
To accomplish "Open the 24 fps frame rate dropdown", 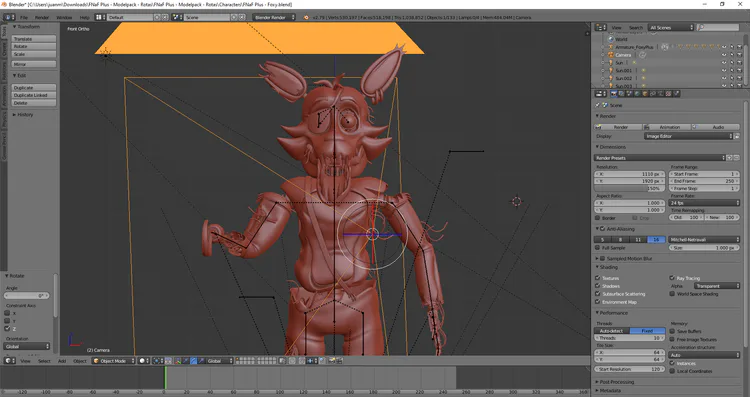I will [x=704, y=203].
